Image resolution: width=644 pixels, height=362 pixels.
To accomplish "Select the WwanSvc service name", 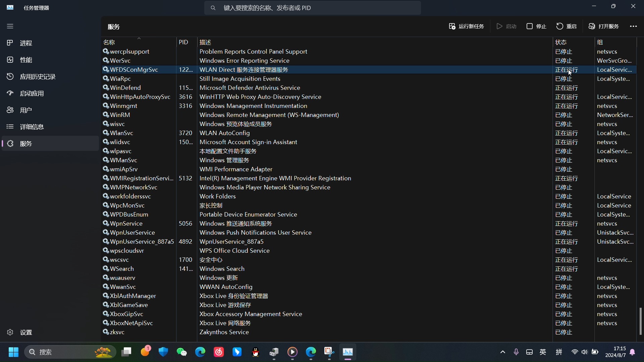I will click(x=123, y=287).
